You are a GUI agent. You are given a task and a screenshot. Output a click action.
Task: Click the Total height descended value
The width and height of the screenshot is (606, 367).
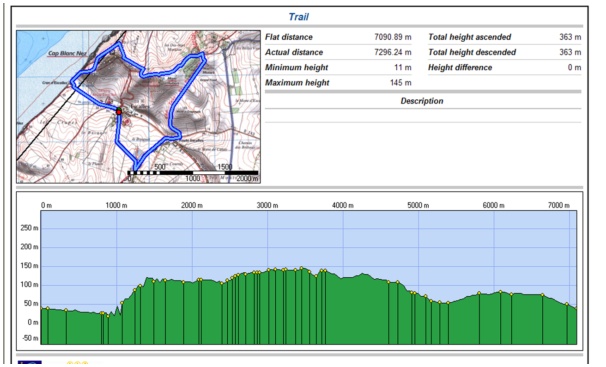click(570, 52)
